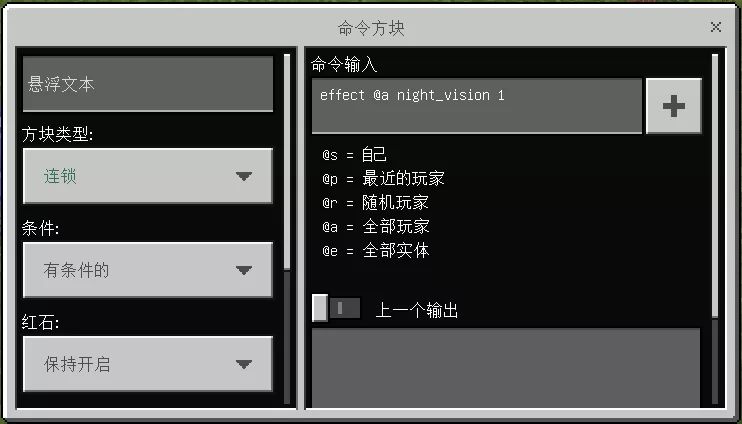Focus the 悬浮文本 hover text field
742x424 pixels.
pos(148,84)
